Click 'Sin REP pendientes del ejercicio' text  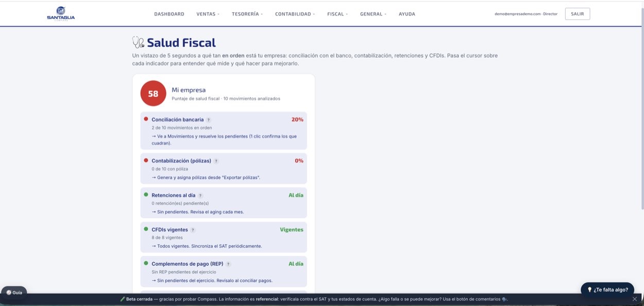click(183, 271)
